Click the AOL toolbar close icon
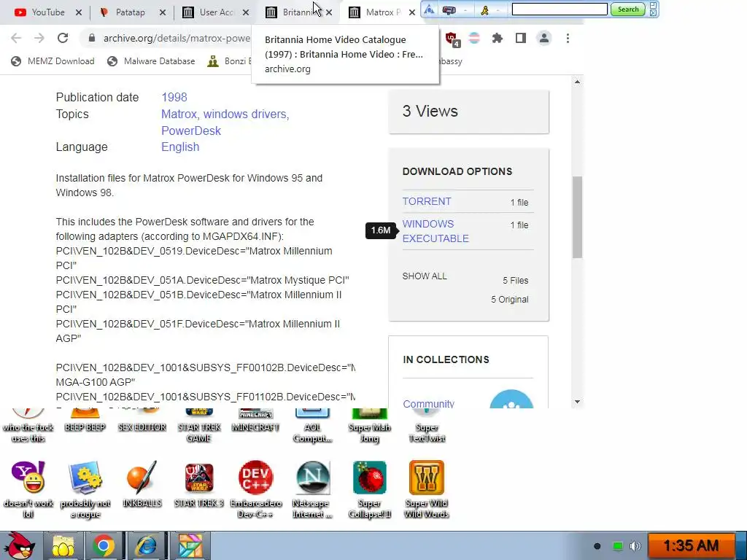Screen dimensions: 747x560 [x=654, y=13]
